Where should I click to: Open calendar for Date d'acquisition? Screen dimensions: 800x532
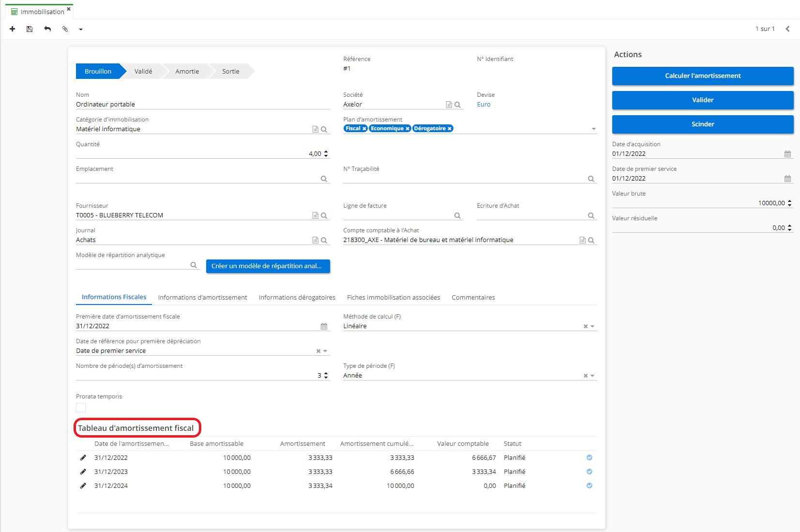788,154
